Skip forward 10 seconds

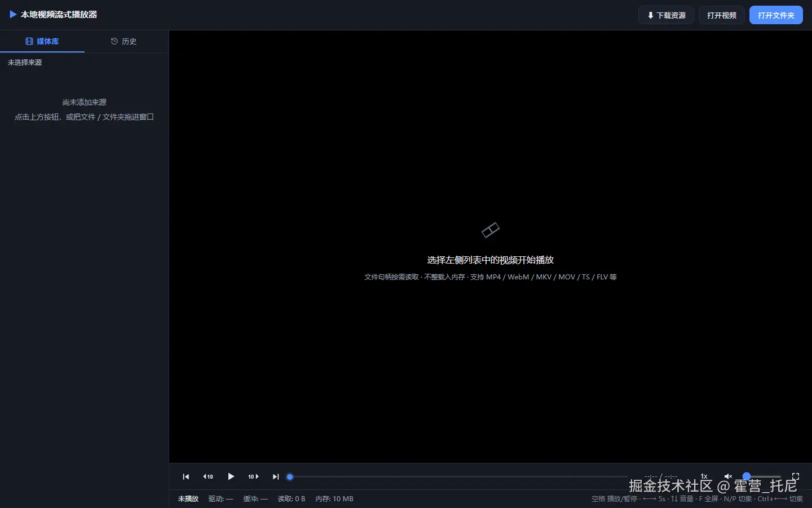253,477
